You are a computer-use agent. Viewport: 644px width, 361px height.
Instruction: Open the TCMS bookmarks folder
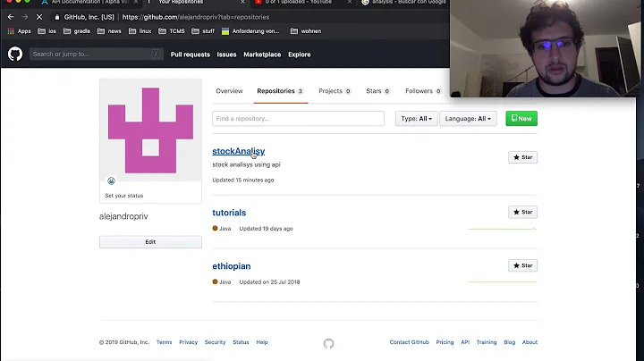(x=172, y=31)
